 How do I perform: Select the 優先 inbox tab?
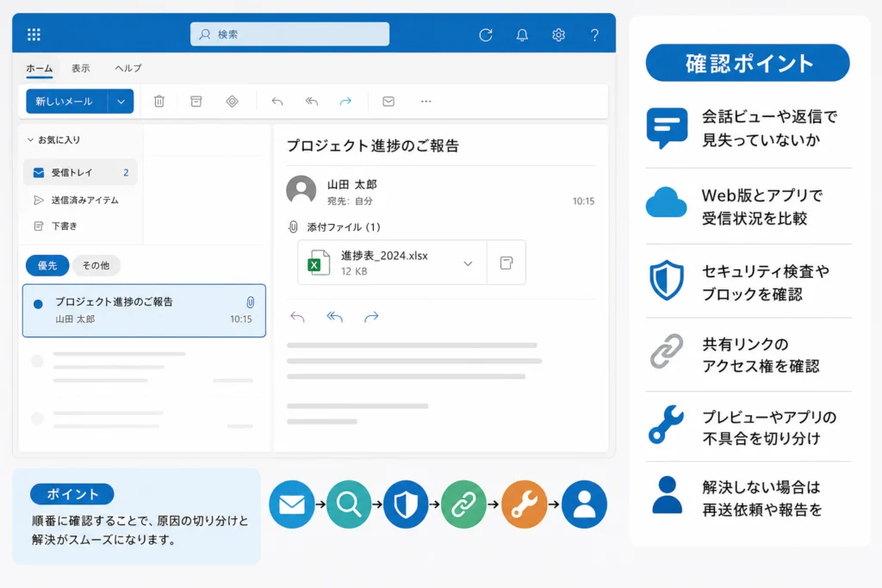[47, 265]
